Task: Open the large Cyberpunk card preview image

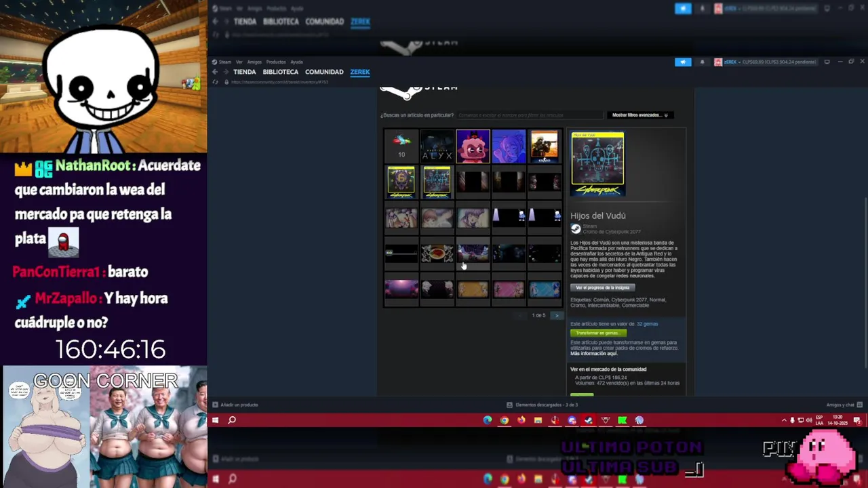Action: [597, 165]
